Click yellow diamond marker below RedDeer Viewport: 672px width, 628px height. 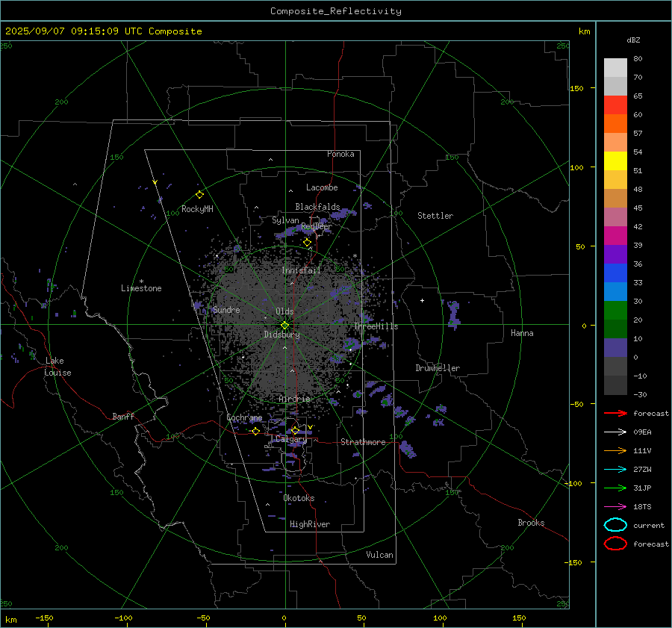pyautogui.click(x=307, y=243)
